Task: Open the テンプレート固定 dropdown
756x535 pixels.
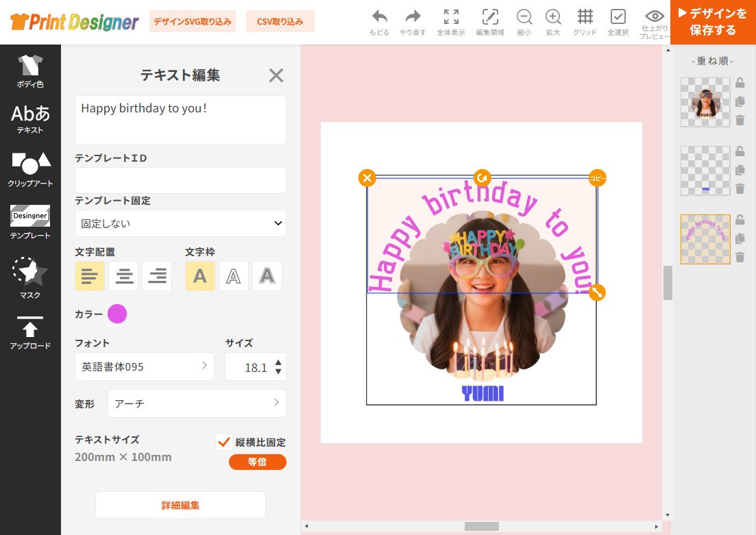Action: pyautogui.click(x=180, y=223)
